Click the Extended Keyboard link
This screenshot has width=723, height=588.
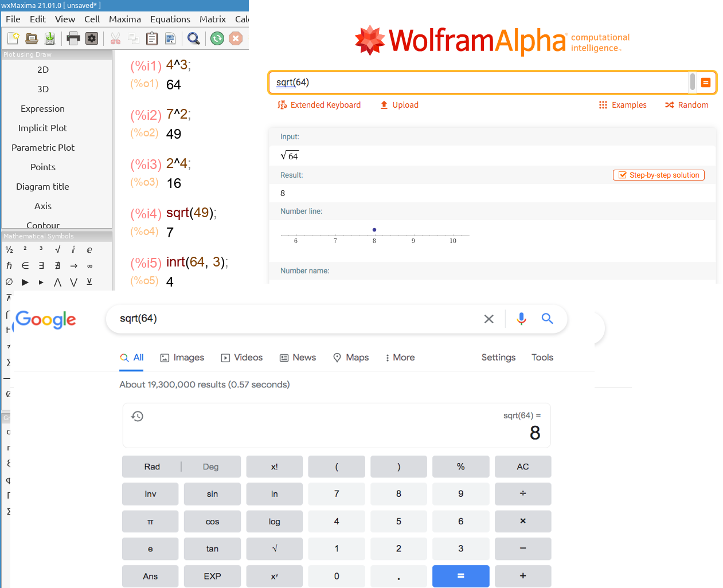319,105
